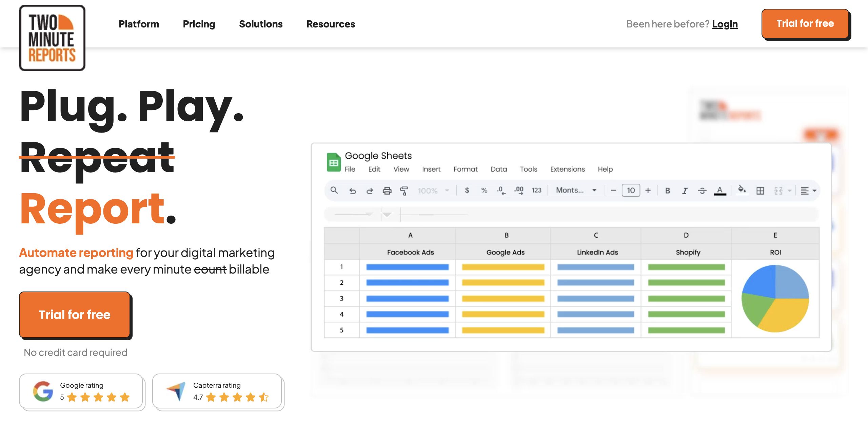
Task: Open the Pricing navigation item
Action: pos(199,24)
